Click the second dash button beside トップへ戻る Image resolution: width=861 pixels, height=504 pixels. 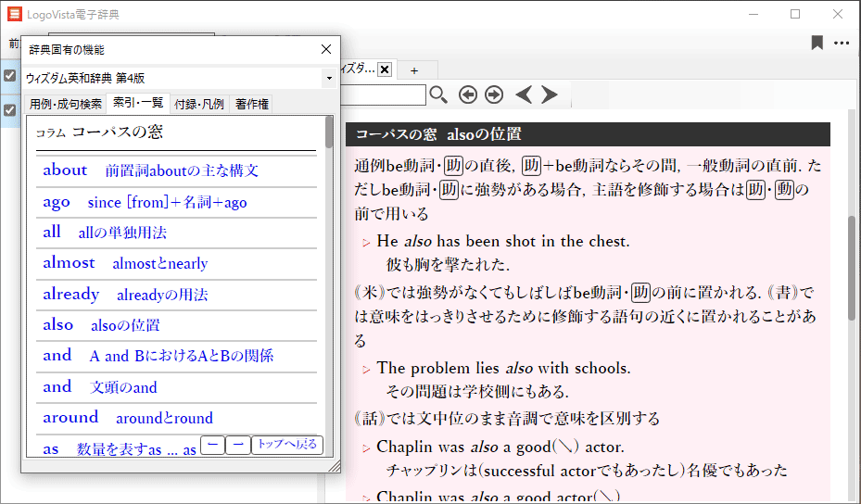238,445
